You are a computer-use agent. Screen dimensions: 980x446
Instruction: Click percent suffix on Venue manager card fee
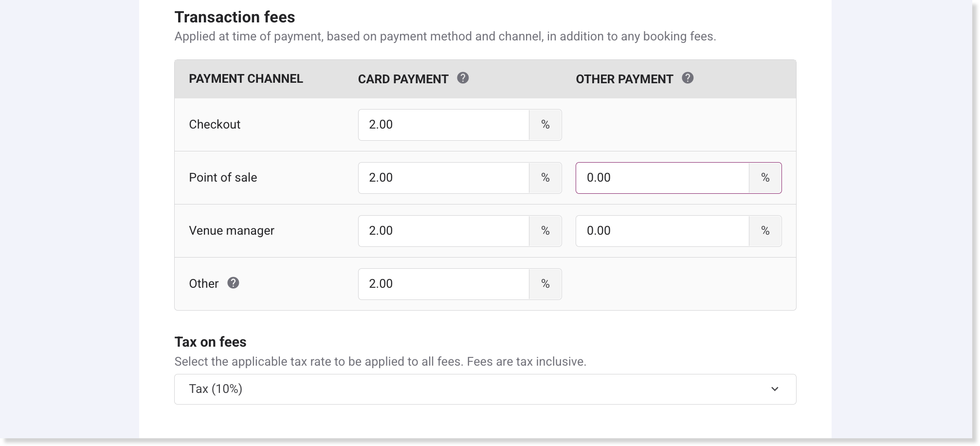click(x=545, y=231)
